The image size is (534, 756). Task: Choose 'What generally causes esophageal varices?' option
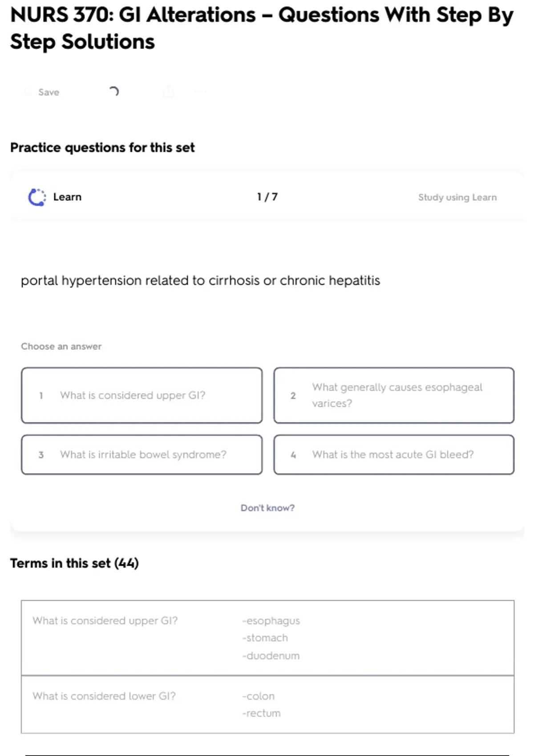tap(394, 395)
